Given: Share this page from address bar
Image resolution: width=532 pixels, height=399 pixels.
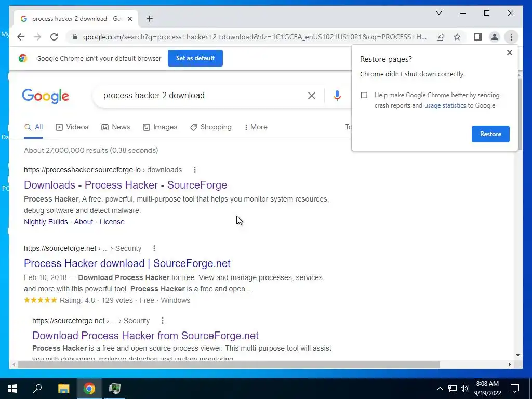Looking at the screenshot, I should 441,37.
